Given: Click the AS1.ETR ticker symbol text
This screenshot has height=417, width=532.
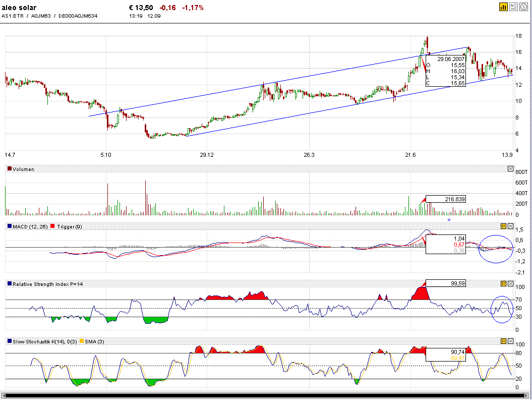Looking at the screenshot, I should pos(12,16).
